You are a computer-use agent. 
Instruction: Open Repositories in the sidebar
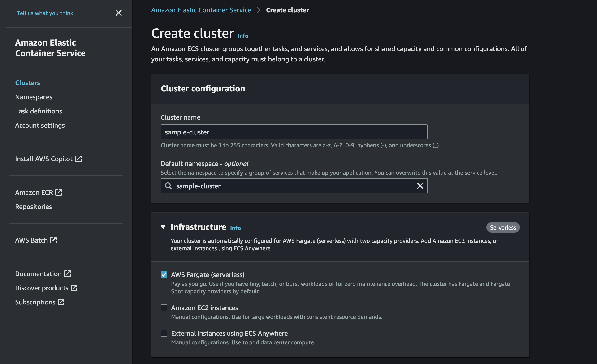[x=33, y=207]
